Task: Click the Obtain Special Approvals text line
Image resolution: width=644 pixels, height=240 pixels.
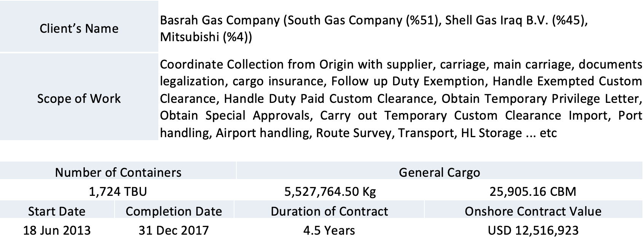Action: (x=401, y=115)
